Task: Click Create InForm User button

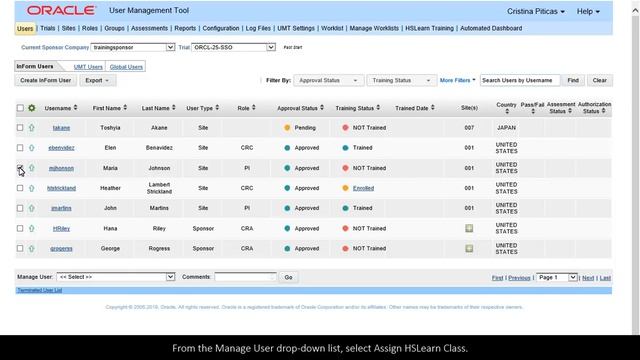Action: tap(46, 80)
